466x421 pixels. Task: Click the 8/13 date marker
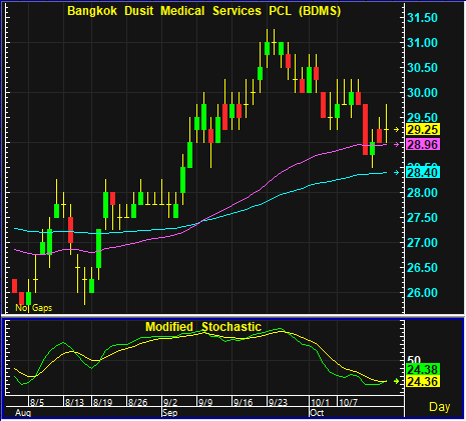pos(74,402)
